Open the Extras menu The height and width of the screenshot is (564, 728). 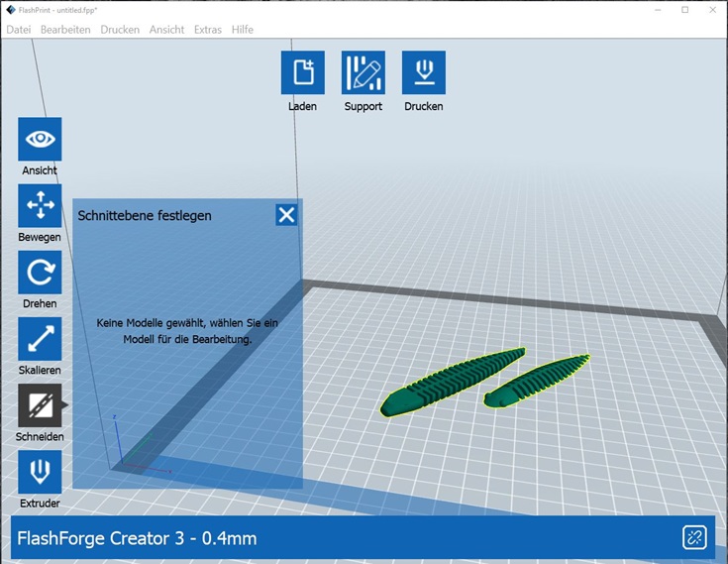click(x=208, y=30)
